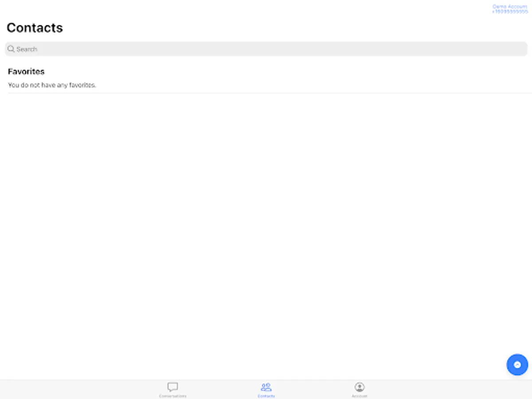Click the empty favorites message

[52, 85]
